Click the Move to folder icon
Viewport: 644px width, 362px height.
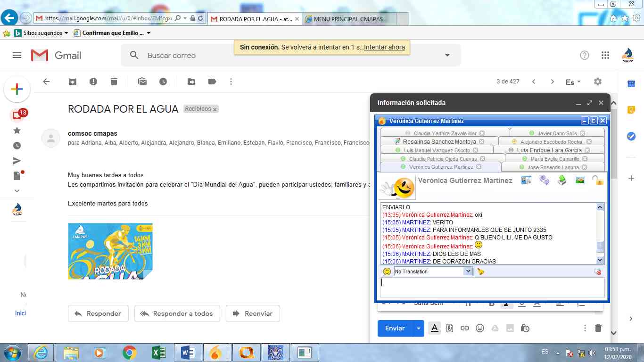[x=191, y=82]
